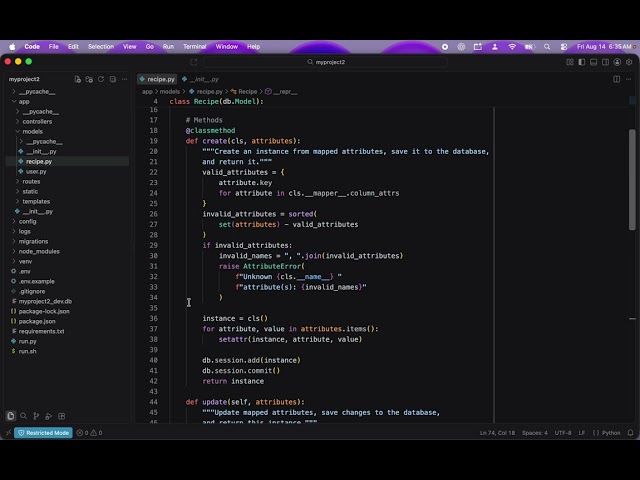Image resolution: width=640 pixels, height=480 pixels.
Task: Change the UTF-8 file encoding
Action: tap(563, 433)
